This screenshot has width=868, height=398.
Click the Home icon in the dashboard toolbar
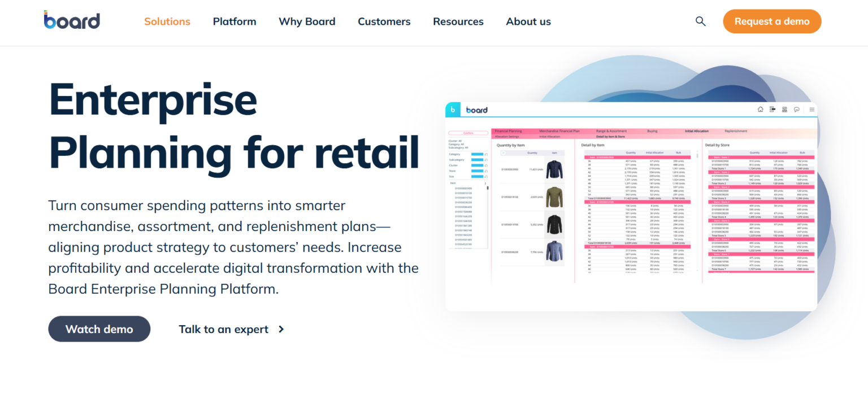[x=761, y=109]
